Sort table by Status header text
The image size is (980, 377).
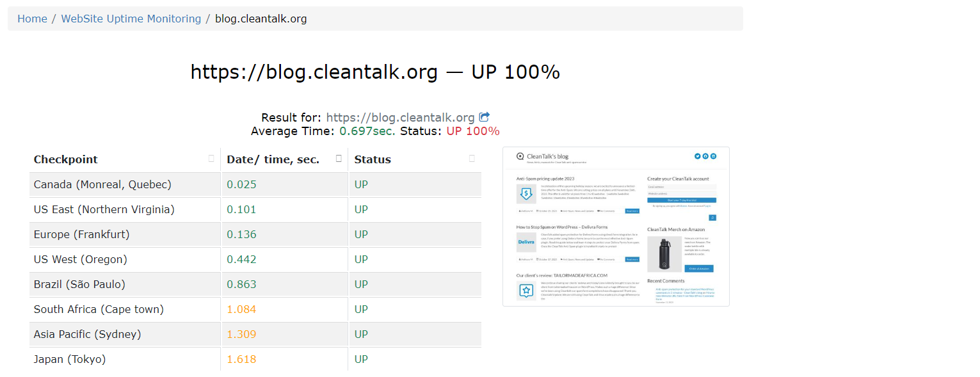click(373, 159)
